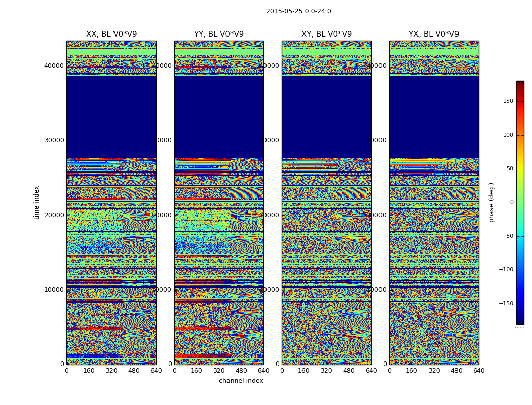Click the channel index axis label
Screen dimensions: 532x405
coord(241,381)
